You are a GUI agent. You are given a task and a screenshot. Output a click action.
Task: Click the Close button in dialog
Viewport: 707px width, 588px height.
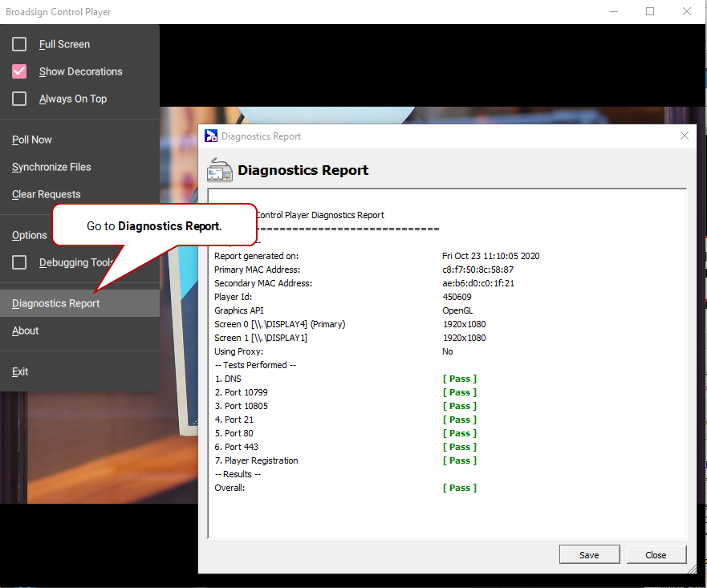point(656,554)
